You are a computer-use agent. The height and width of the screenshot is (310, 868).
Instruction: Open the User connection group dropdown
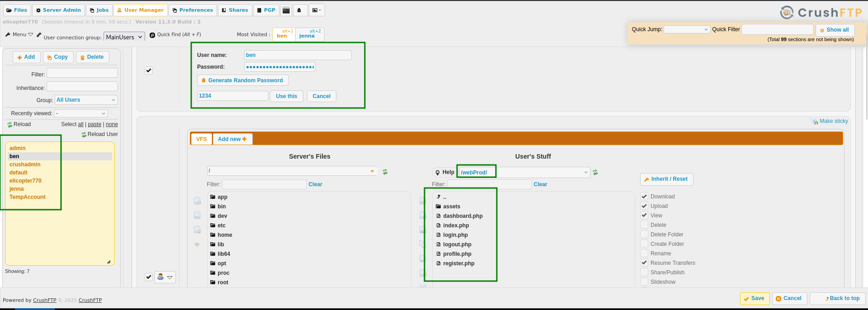click(x=124, y=37)
